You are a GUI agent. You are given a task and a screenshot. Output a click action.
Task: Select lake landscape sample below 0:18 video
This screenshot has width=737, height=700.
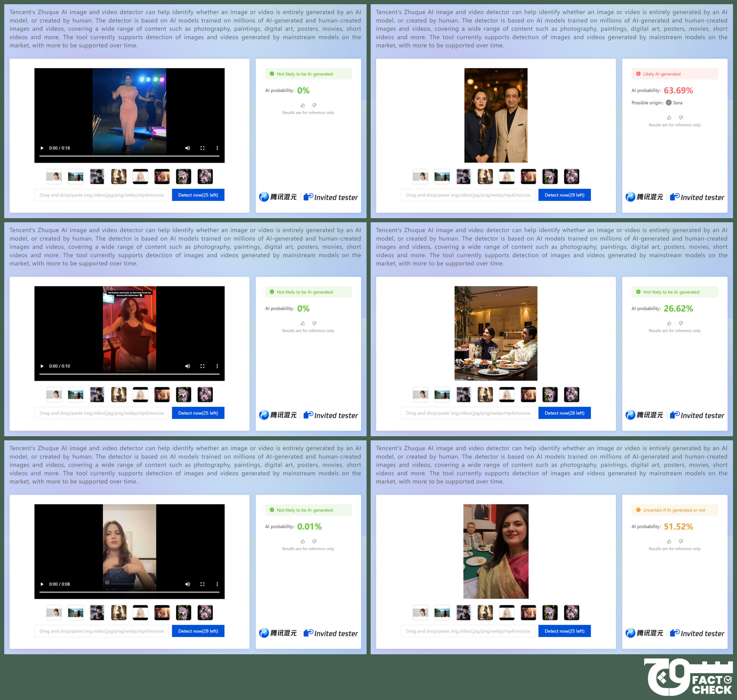[76, 176]
